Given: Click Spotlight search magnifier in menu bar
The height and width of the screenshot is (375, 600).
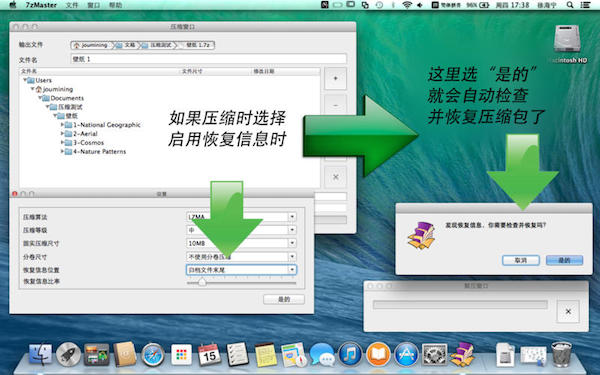Looking at the screenshot, I should (570, 5).
